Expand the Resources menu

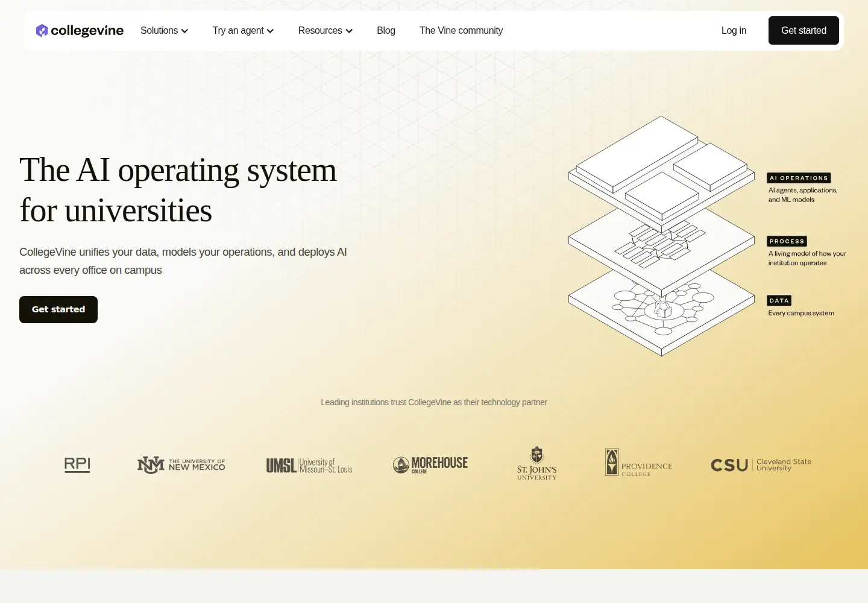[325, 31]
